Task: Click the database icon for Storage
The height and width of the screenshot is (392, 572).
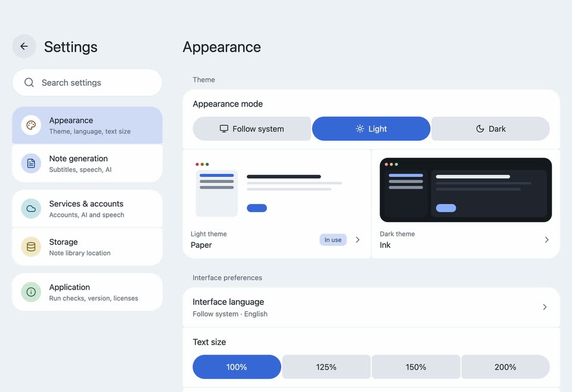Action: point(31,247)
